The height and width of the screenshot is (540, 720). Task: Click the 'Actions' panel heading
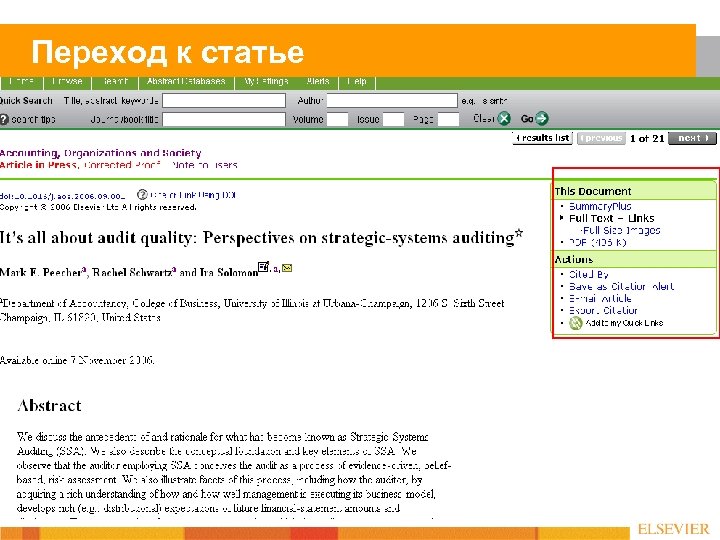(x=574, y=259)
